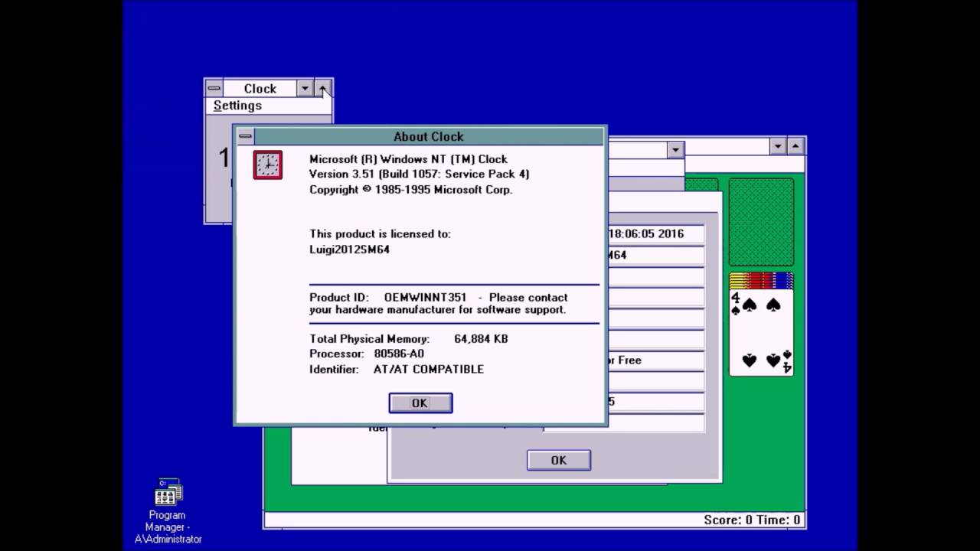Viewport: 980px width, 551px height.
Task: Click the down-arrow on the partly hidden window behind About Clock
Action: [x=675, y=150]
